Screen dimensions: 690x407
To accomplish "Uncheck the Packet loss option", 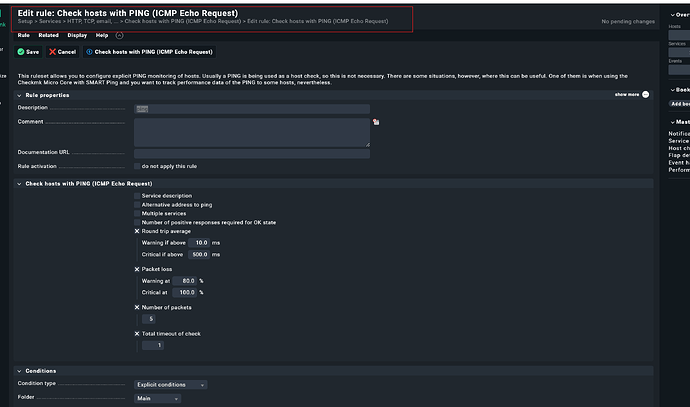I will click(x=137, y=269).
